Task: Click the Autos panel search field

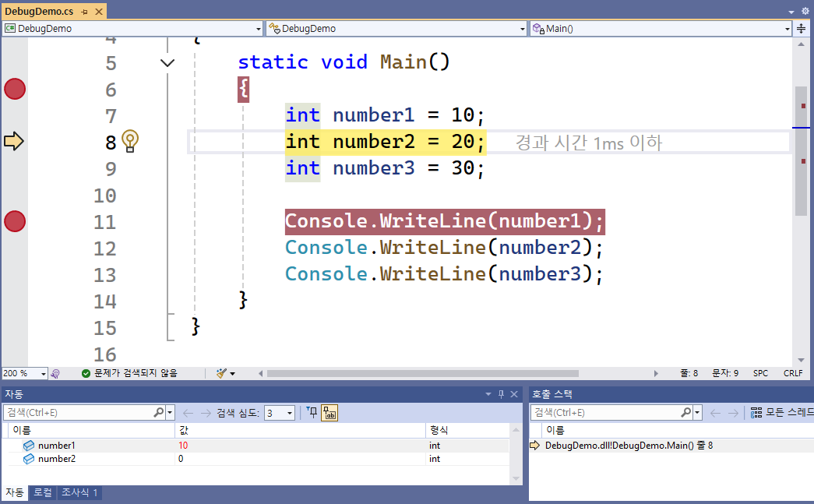Action: pyautogui.click(x=78, y=413)
